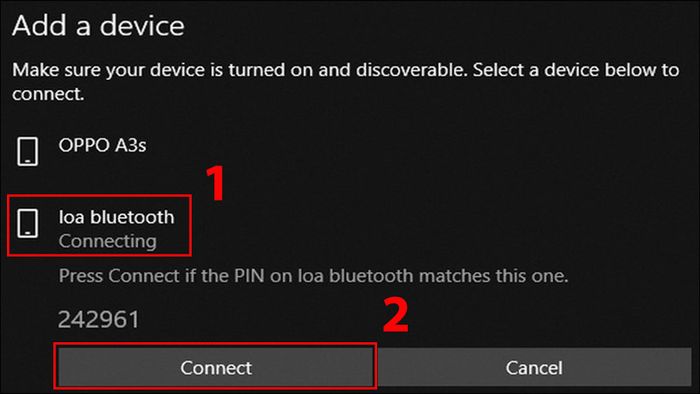700x394 pixels.
Task: Click the phone icon beside OPPO A3s
Action: [28, 152]
